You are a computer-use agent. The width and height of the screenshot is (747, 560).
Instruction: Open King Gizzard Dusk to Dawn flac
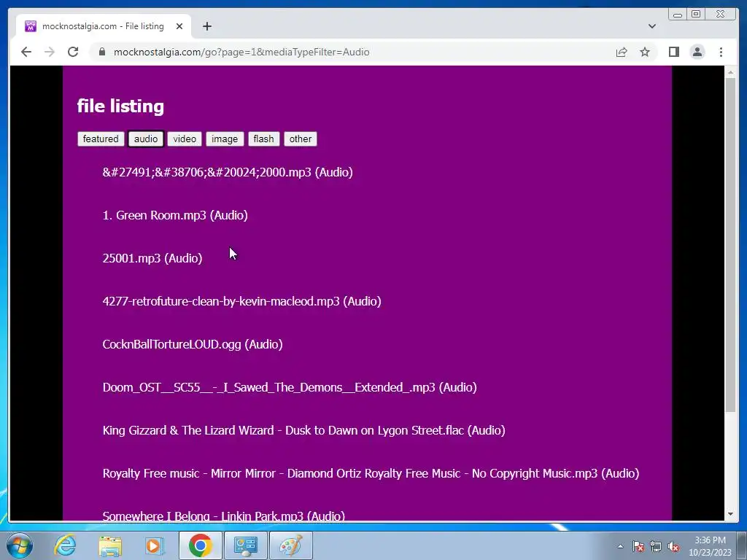click(304, 430)
